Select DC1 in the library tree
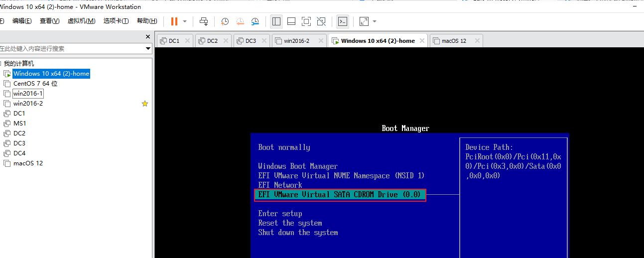 (x=19, y=114)
